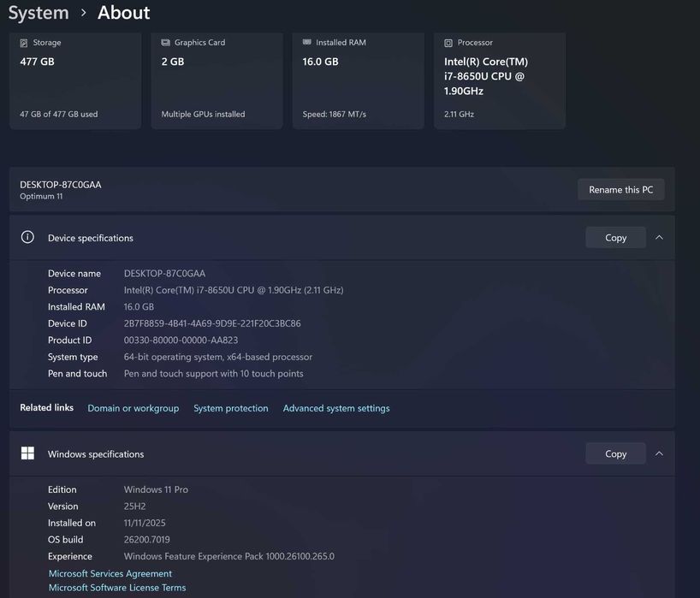The width and height of the screenshot is (700, 598).
Task: Open Microsoft Software License Terms link
Action: click(117, 588)
